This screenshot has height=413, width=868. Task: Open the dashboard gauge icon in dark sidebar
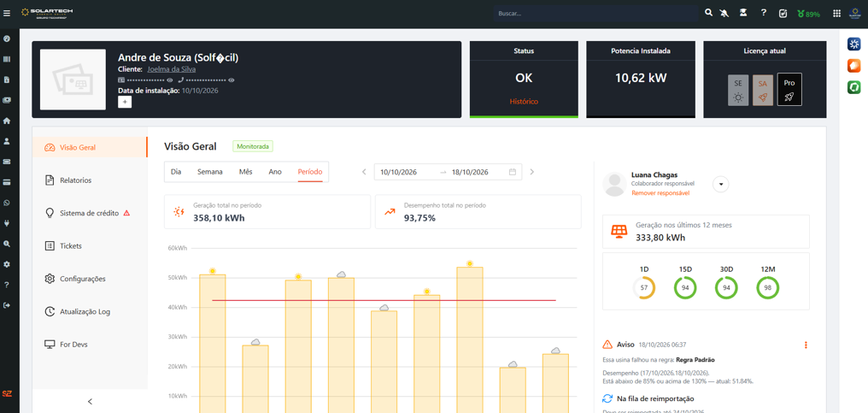[7, 38]
